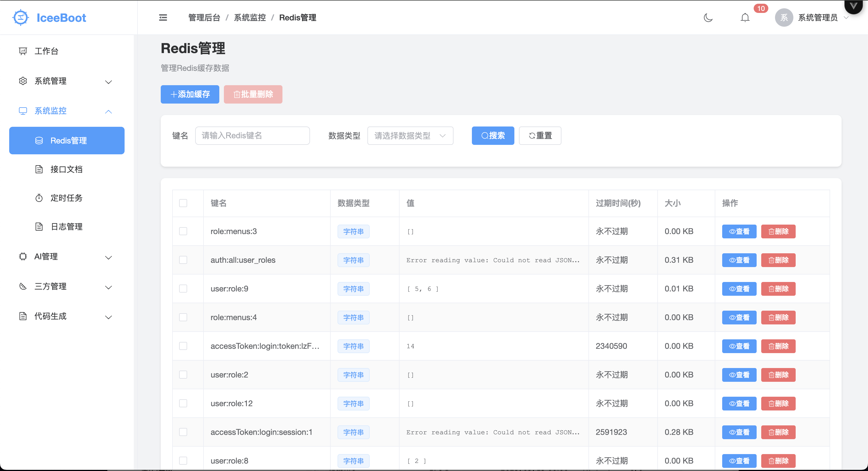Click 重置 button

coord(540,136)
